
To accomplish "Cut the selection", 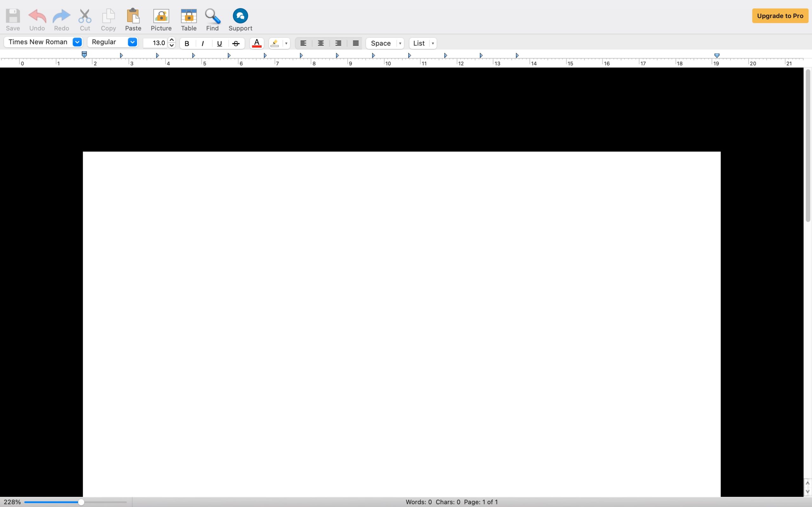I will (x=85, y=19).
